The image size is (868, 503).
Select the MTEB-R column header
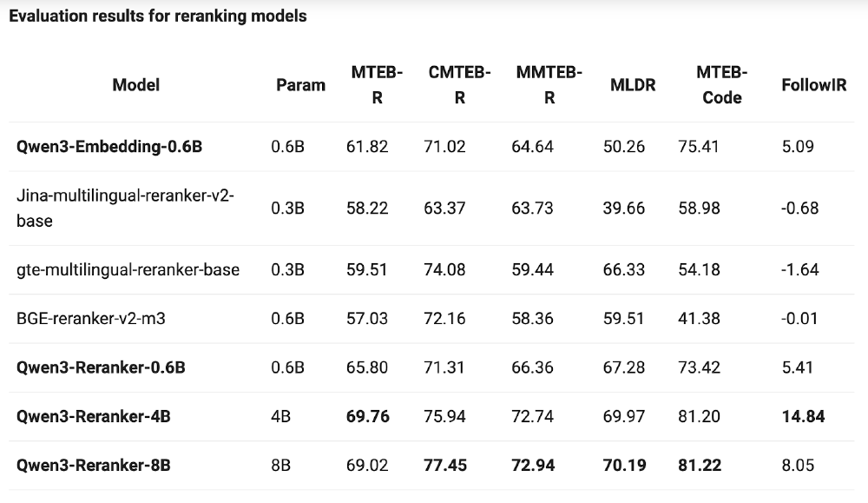(377, 85)
